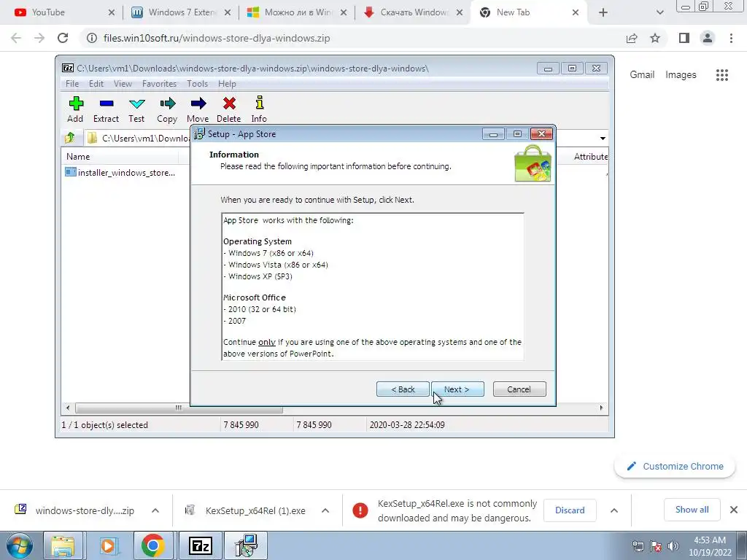The width and height of the screenshot is (747, 560).
Task: View site information icon in address bar
Action: 91,38
